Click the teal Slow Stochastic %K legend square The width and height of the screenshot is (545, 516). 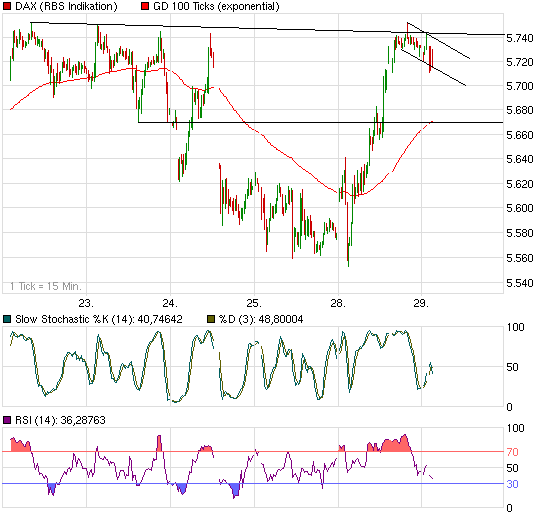click(7, 319)
